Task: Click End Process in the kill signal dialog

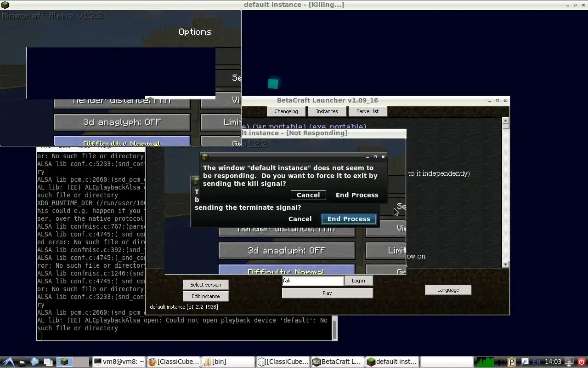Action: click(357, 195)
